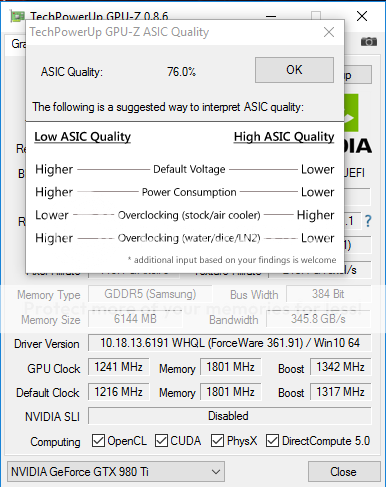Click the Power Consumption label
The height and width of the screenshot is (487, 386).
[189, 192]
